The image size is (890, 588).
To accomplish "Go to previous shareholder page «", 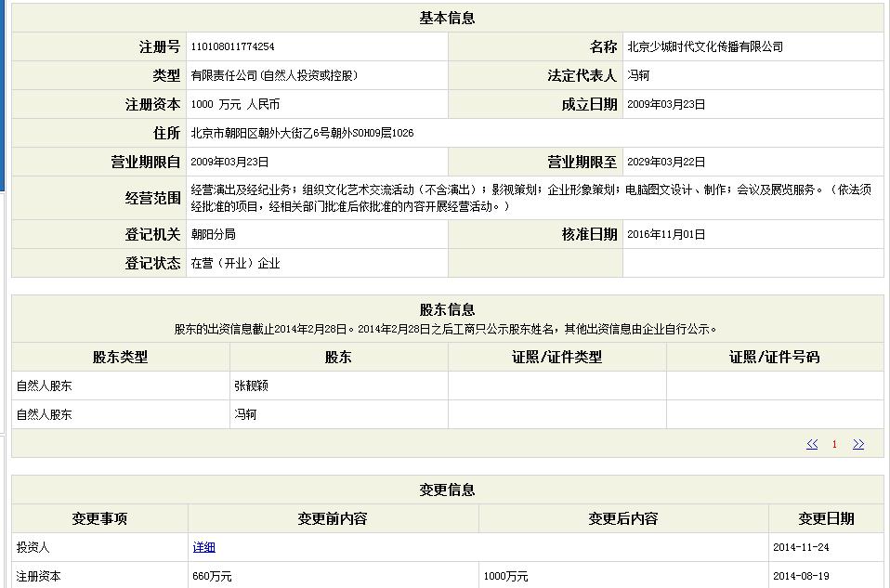I will 812,444.
